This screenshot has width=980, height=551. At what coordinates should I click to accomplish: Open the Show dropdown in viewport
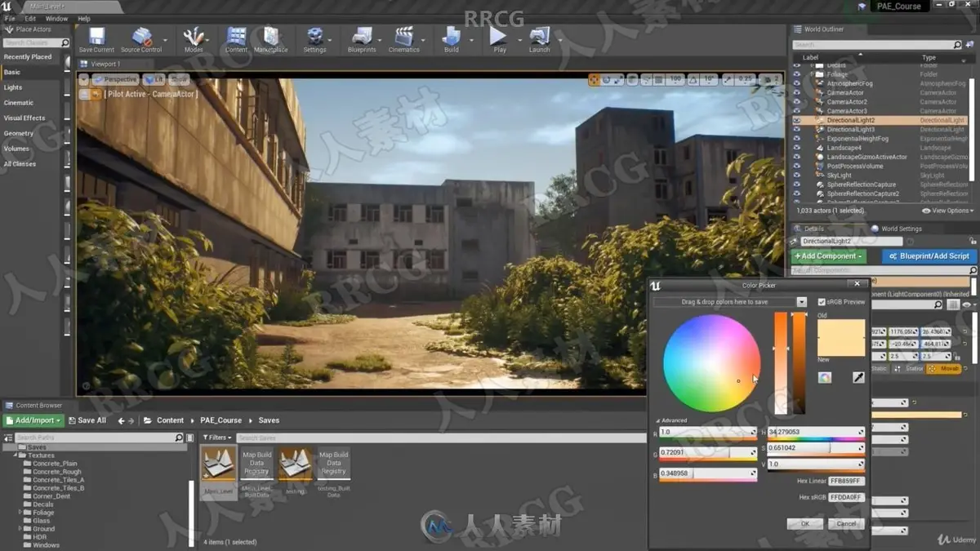tap(179, 79)
